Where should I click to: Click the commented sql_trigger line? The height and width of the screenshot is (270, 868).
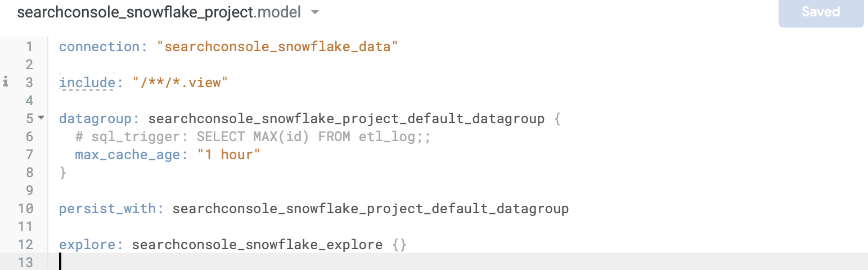click(x=253, y=137)
